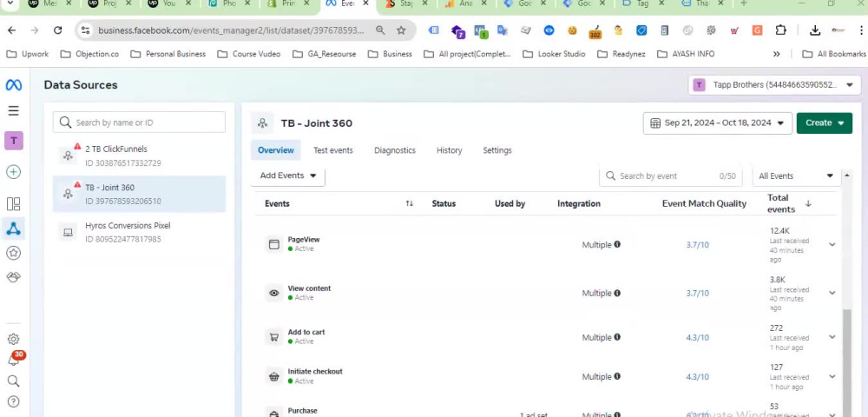Switch to the Settings tab

pyautogui.click(x=497, y=150)
